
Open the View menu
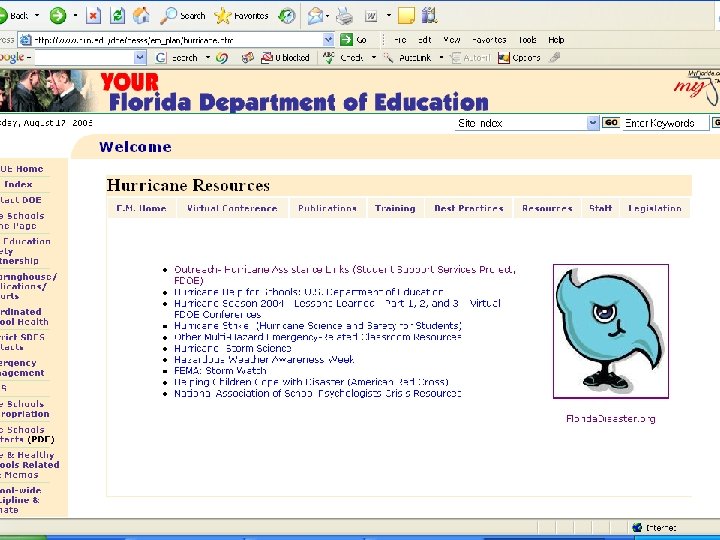coord(452,40)
